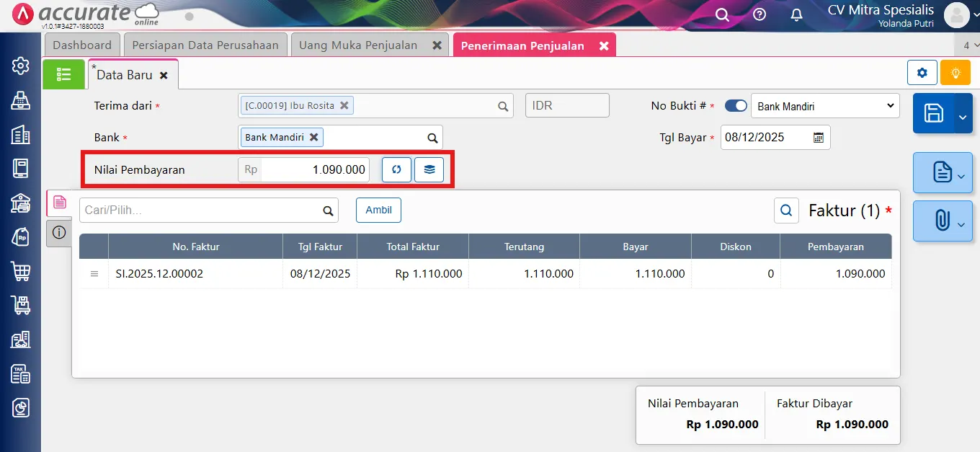Viewport: 980px width, 452px height.
Task: Click the save diskette icon
Action: pyautogui.click(x=933, y=113)
